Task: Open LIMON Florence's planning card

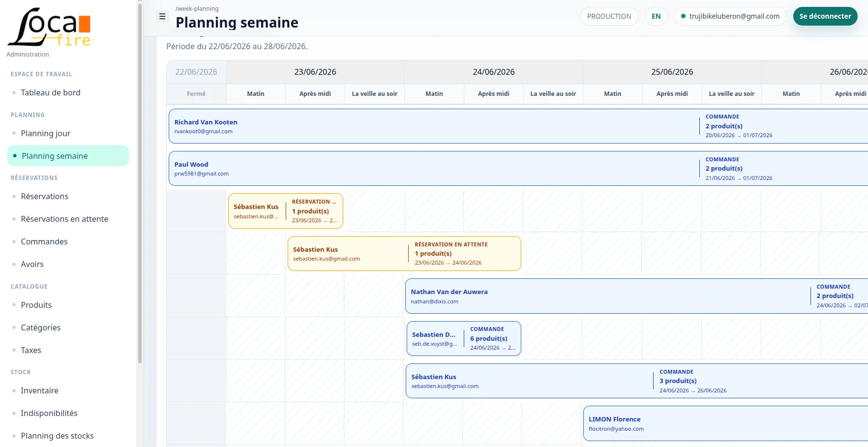Action: coord(725,423)
